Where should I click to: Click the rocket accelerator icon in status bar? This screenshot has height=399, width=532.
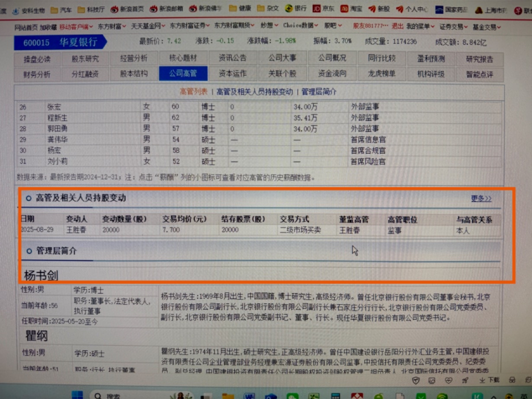[465, 380]
